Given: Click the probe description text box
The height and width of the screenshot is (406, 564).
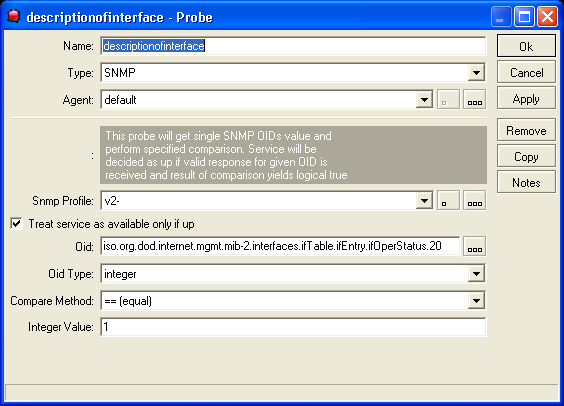Looking at the screenshot, I should click(x=293, y=155).
